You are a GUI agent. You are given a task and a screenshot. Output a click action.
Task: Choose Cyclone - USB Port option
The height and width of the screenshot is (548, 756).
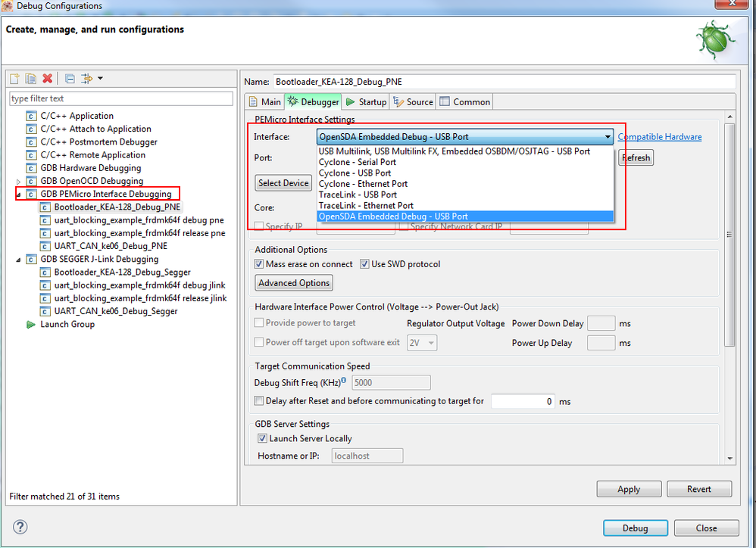pos(465,173)
